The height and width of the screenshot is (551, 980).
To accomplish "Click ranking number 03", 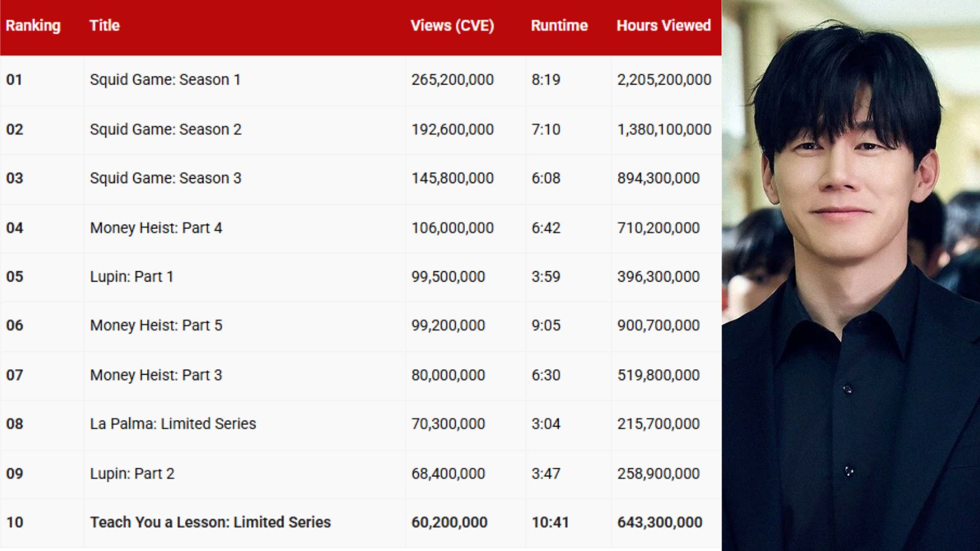I will (15, 178).
